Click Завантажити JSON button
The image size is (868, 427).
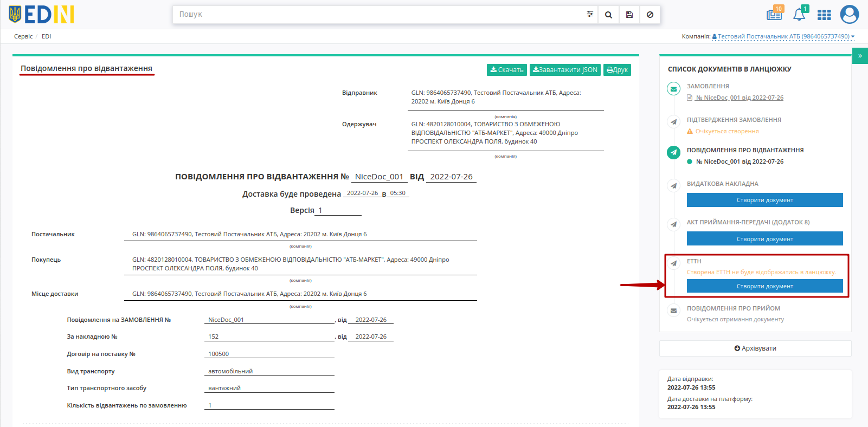point(565,70)
